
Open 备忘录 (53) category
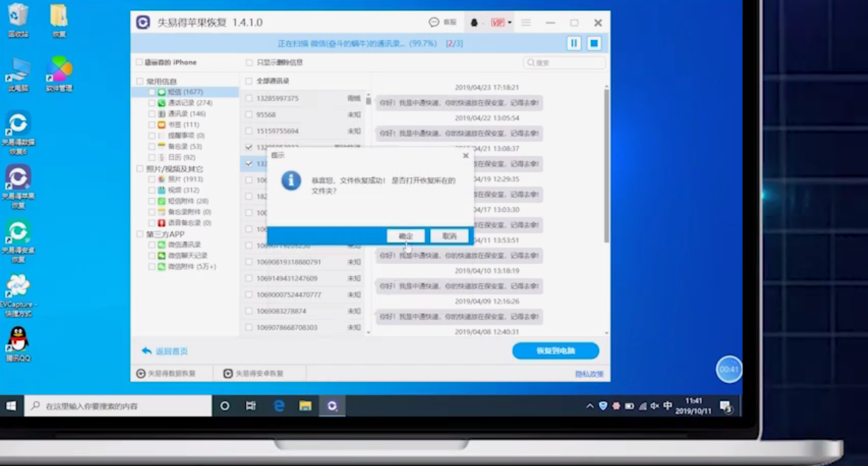pyautogui.click(x=184, y=147)
